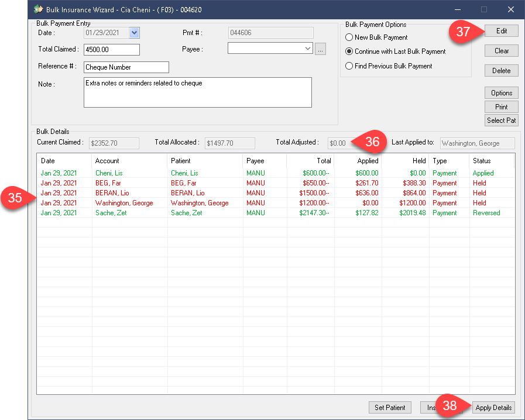Sort by the Patient column header
The width and height of the screenshot is (525, 420).
205,161
